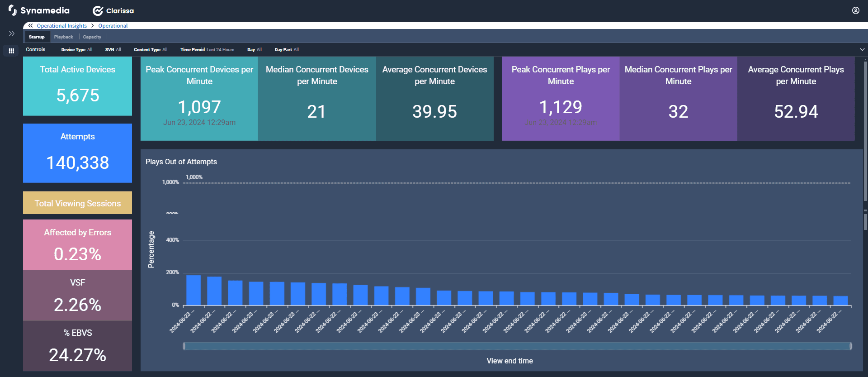Open the Time Period Last 24 Hours filter
The width and height of the screenshot is (868, 377).
[x=207, y=50]
